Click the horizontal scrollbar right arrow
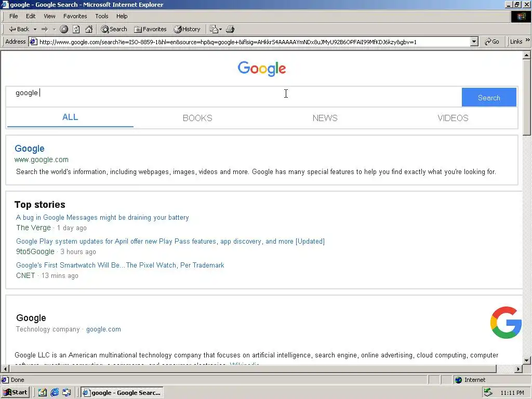Image resolution: width=532 pixels, height=399 pixels. pos(518,369)
